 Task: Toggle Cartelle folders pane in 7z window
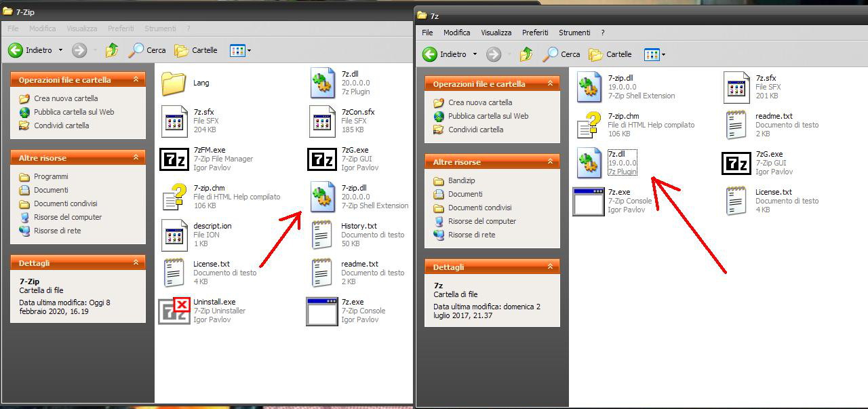pyautogui.click(x=610, y=54)
